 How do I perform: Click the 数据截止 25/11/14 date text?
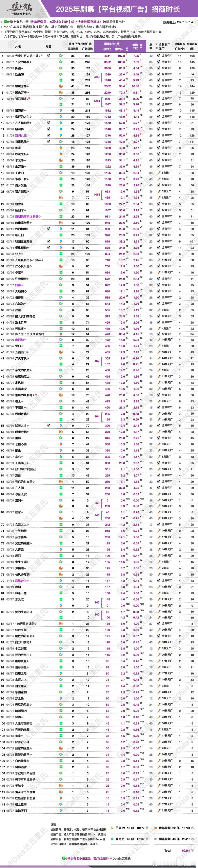tap(178, 22)
